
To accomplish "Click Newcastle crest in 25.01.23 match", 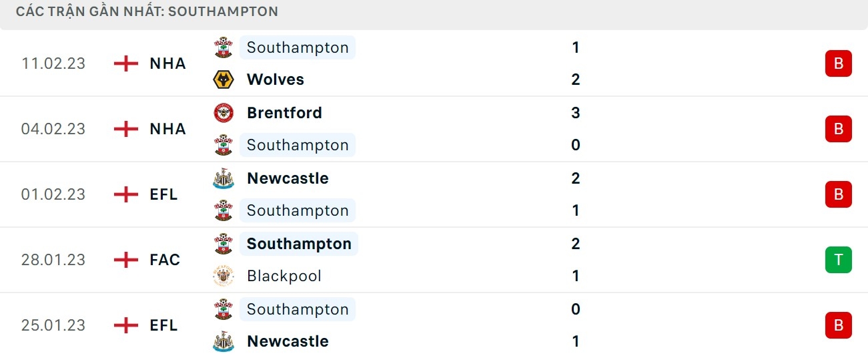I will [x=224, y=341].
